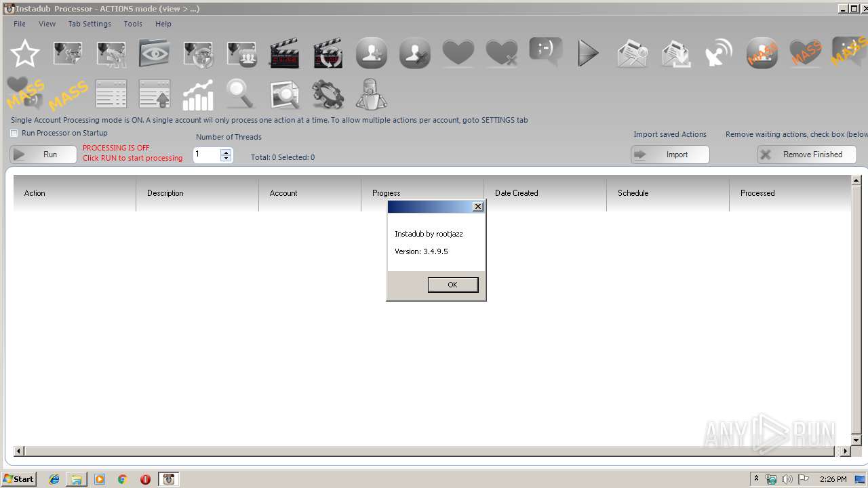The image size is (868, 488).
Task: Click the MASS follow user icon
Action: [x=762, y=53]
